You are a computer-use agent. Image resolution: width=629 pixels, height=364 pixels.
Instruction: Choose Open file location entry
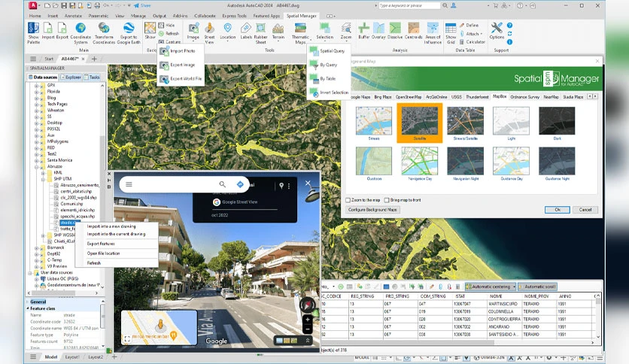point(104,253)
